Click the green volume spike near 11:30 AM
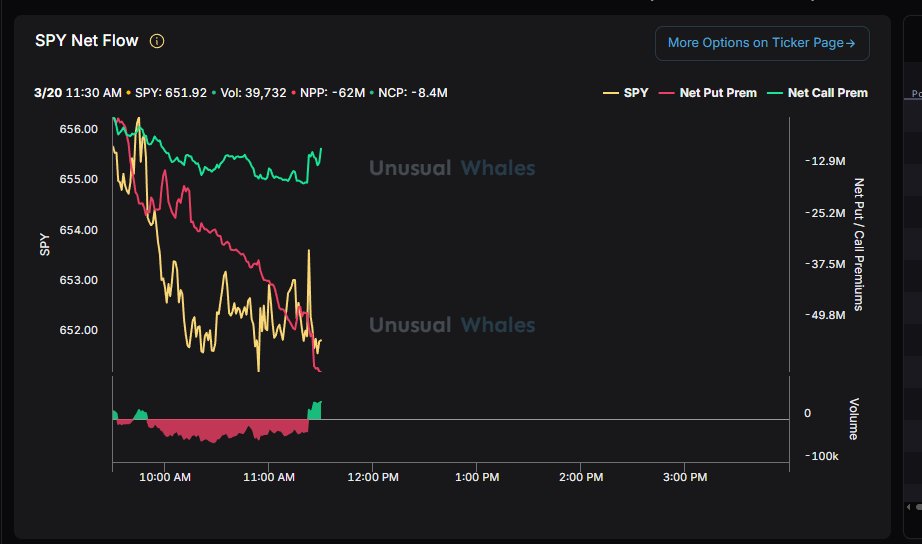This screenshot has width=922, height=544. [315, 410]
